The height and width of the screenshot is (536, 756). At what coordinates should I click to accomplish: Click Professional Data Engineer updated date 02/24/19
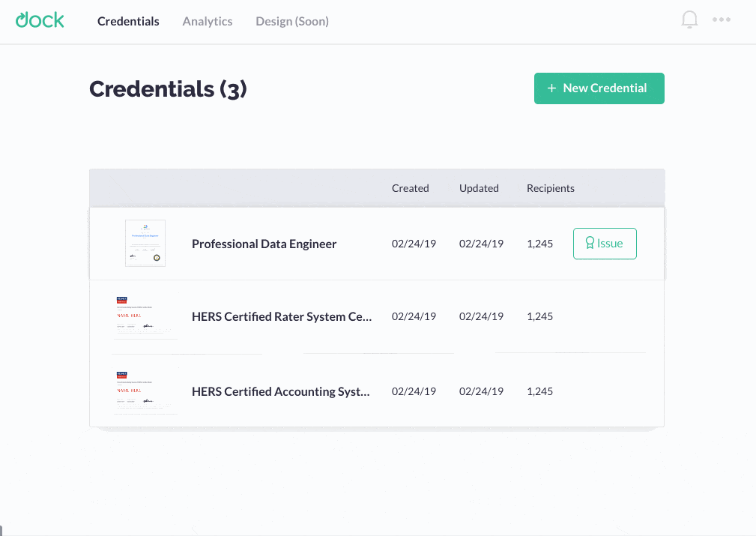pyautogui.click(x=481, y=244)
